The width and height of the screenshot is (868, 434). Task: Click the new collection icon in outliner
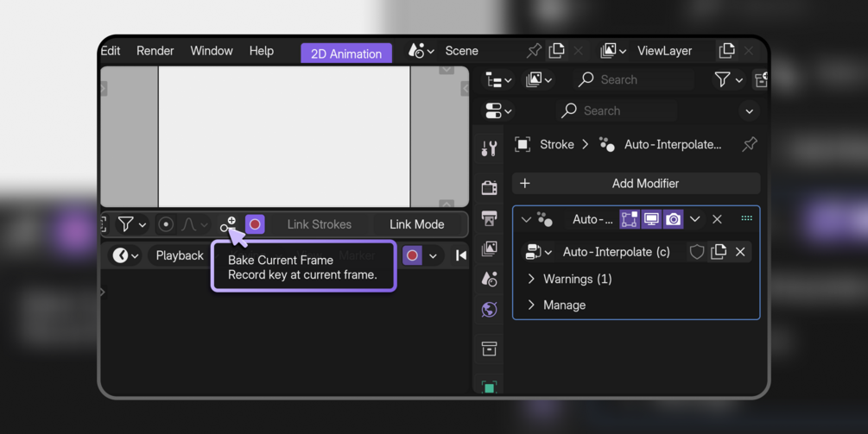[x=762, y=79]
